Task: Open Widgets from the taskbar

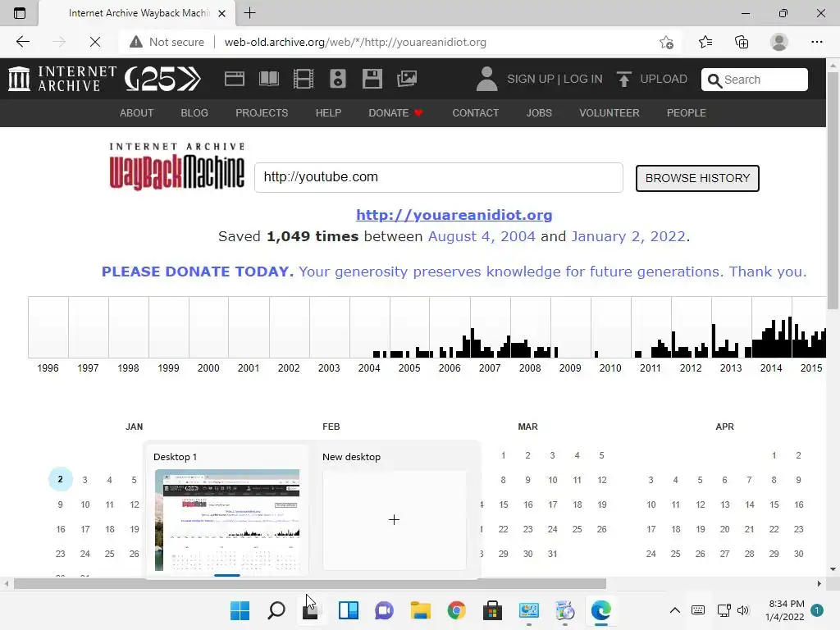Action: tap(348, 610)
